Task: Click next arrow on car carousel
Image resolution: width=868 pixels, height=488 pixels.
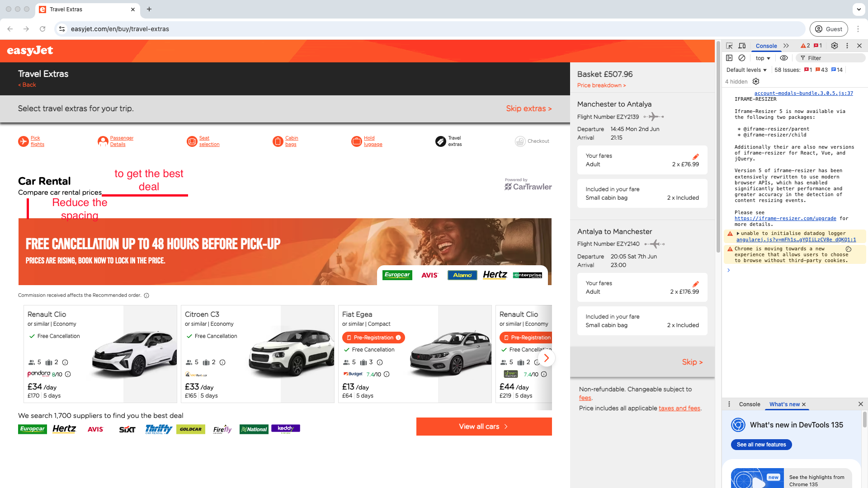Action: coord(547,358)
